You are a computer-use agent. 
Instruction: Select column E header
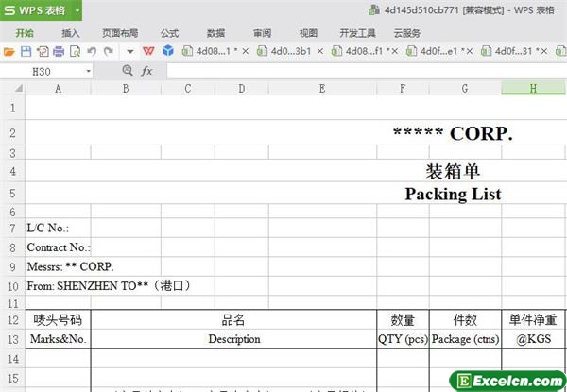pos(322,89)
